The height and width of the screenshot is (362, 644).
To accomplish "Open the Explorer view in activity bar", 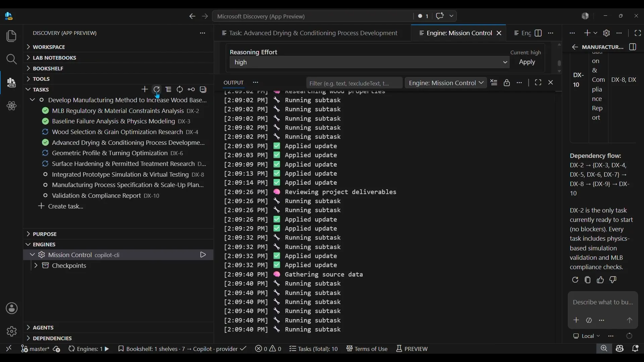I will (x=11, y=36).
